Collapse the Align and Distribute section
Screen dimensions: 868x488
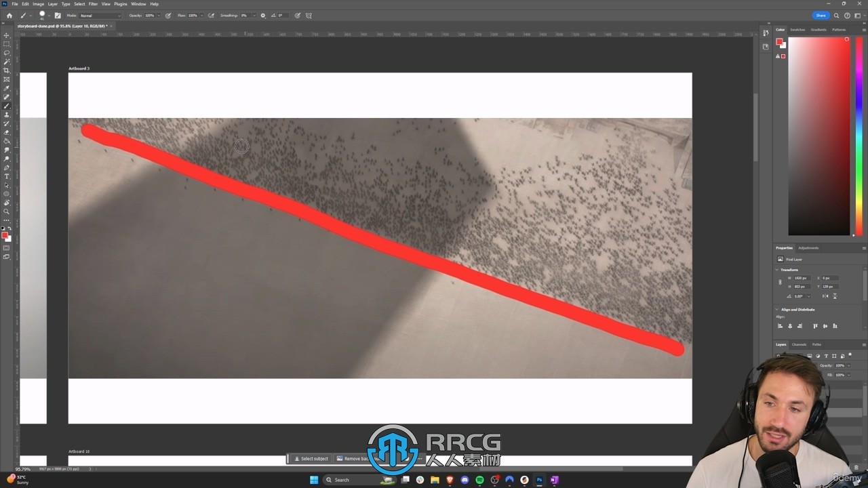click(778, 310)
